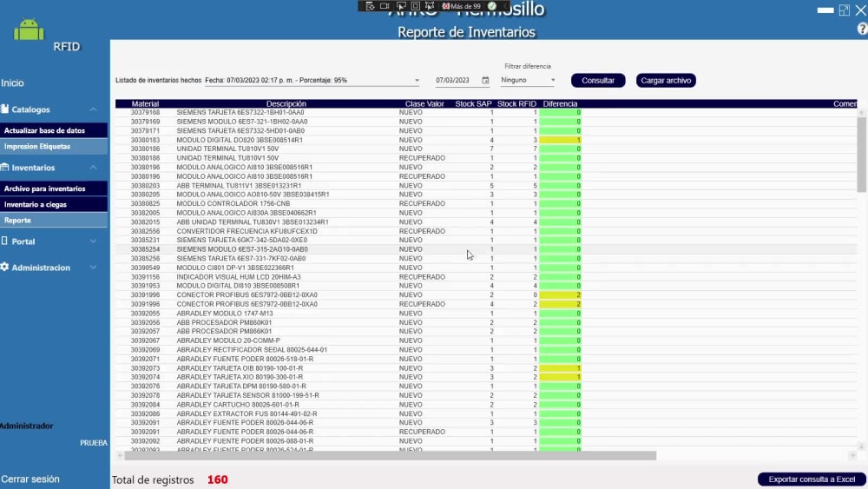The height and width of the screenshot is (489, 868).
Task: Expand the Portal section chevron
Action: [x=93, y=241]
